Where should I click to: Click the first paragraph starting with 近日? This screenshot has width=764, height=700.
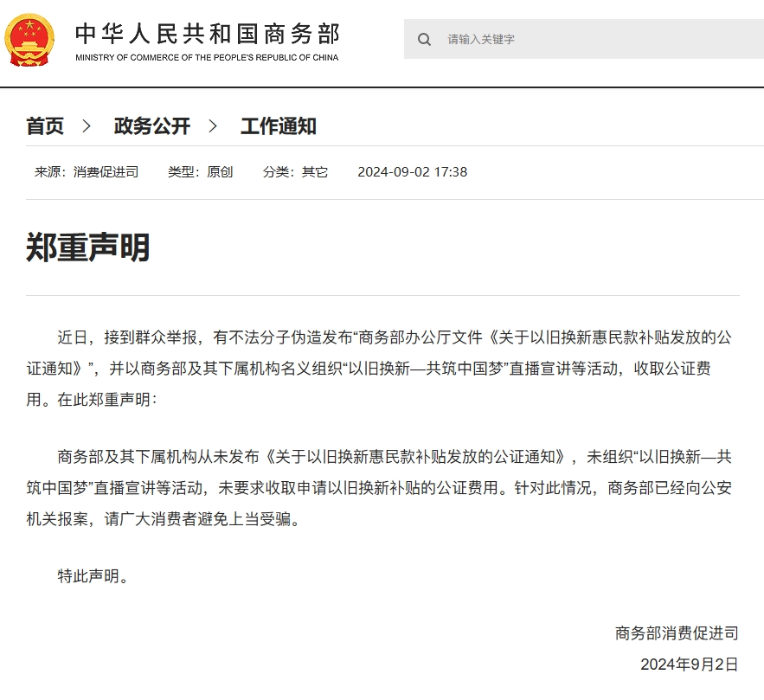click(381, 369)
